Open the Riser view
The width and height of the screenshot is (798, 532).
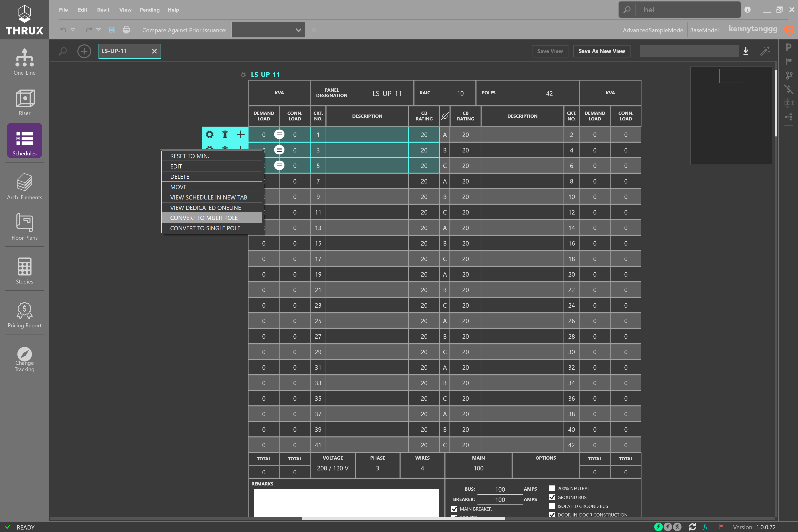(24, 102)
